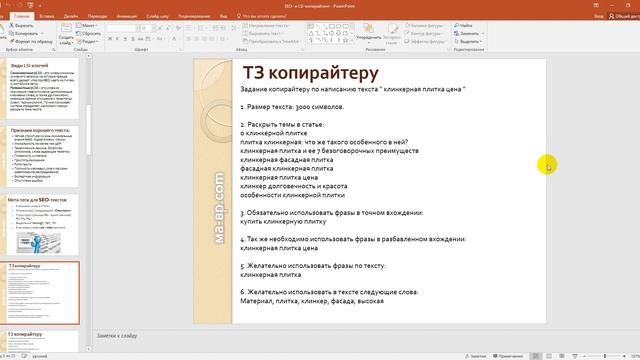
Task: Click the 'русский' language indicator
Action: coord(40,356)
